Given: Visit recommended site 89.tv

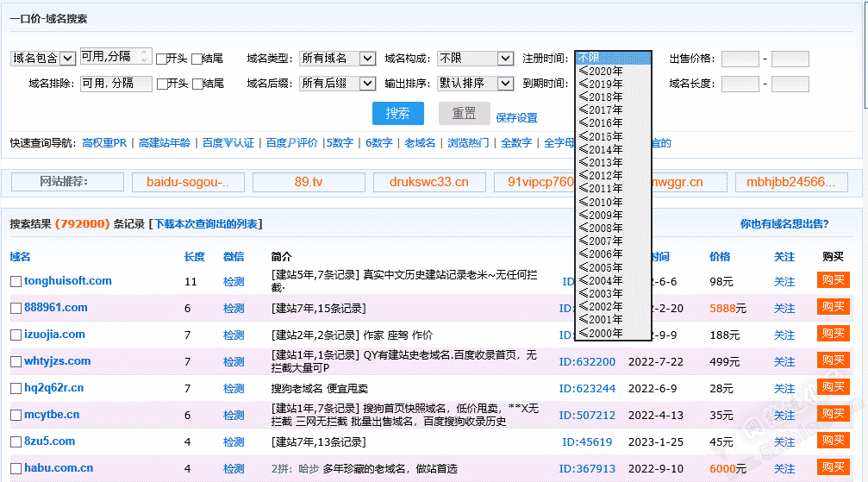Looking at the screenshot, I should [309, 182].
